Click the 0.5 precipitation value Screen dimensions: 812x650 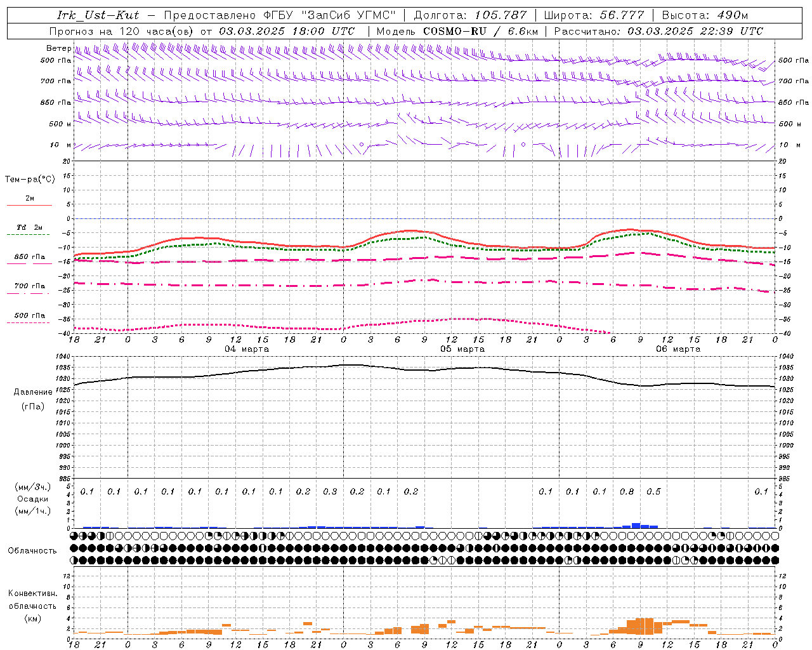click(653, 491)
